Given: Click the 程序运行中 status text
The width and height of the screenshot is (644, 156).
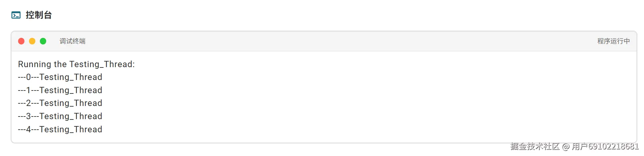Looking at the screenshot, I should click(x=614, y=41).
